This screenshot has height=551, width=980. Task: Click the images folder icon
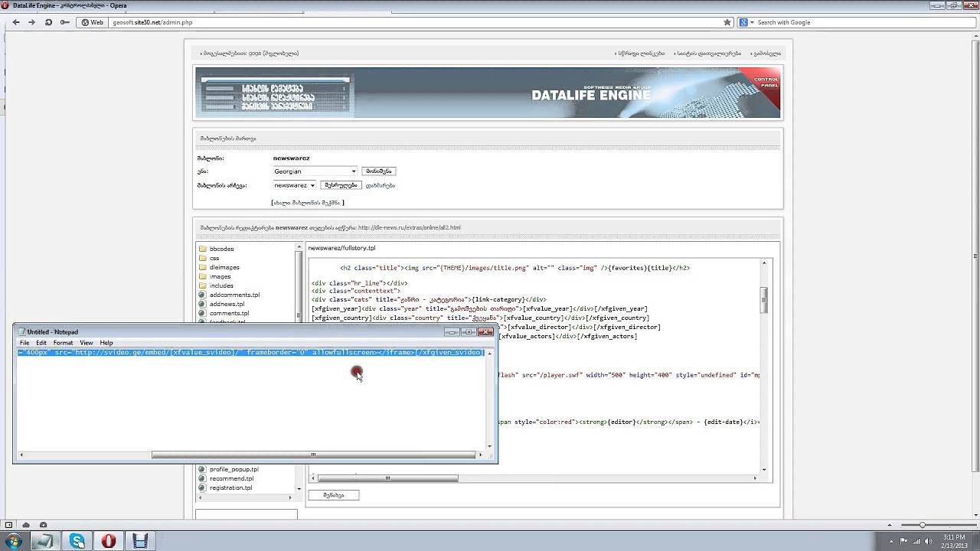(x=202, y=276)
